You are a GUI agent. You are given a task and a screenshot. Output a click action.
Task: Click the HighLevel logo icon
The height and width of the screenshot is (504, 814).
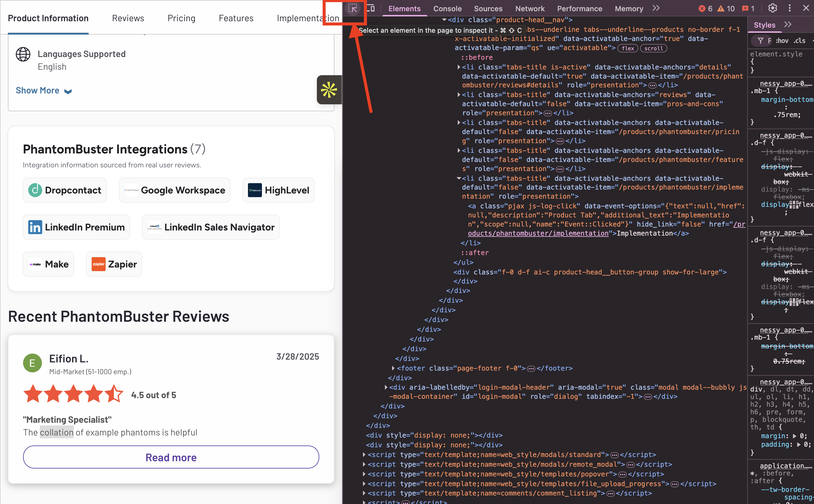255,190
